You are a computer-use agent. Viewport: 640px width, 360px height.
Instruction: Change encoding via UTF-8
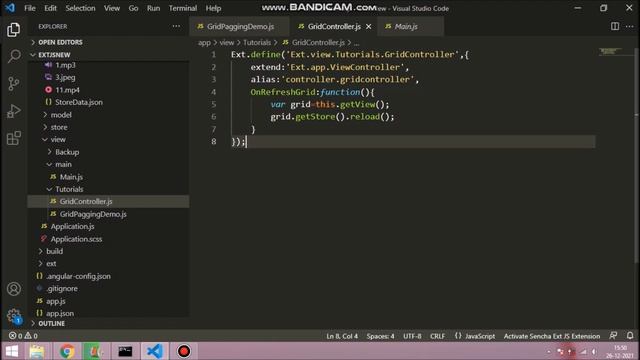pos(412,336)
